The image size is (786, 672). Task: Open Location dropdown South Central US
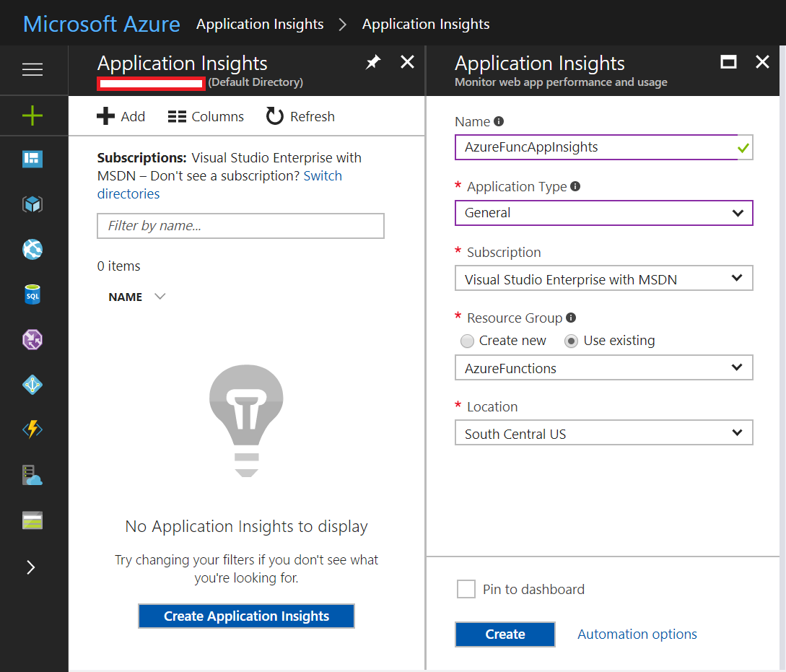[603, 433]
